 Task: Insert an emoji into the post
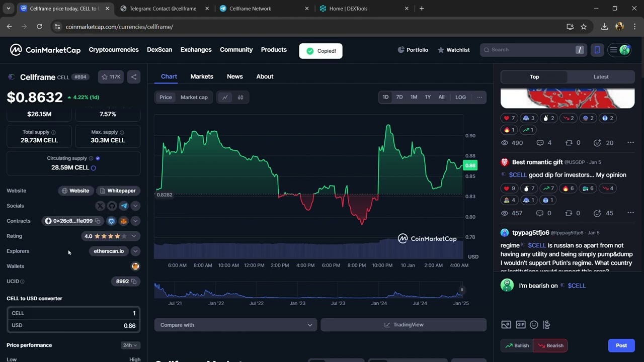(x=534, y=325)
